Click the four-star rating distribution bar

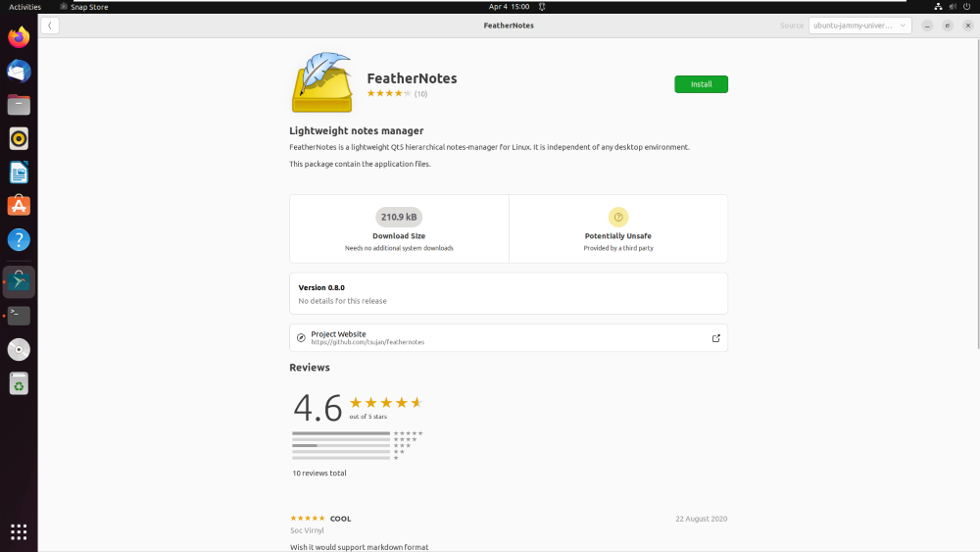pos(341,439)
